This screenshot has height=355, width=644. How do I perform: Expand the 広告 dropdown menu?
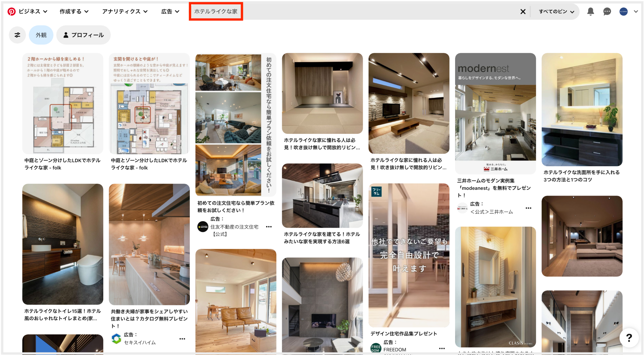pos(170,12)
